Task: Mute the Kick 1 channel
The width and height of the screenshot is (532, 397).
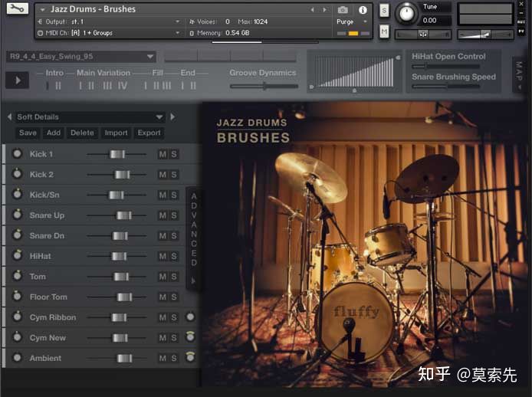Action: (x=163, y=154)
